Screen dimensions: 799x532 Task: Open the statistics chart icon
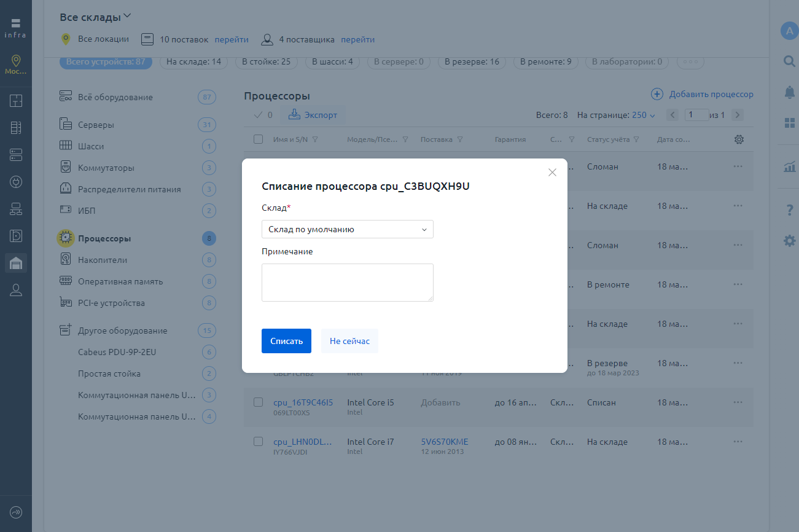[789, 166]
